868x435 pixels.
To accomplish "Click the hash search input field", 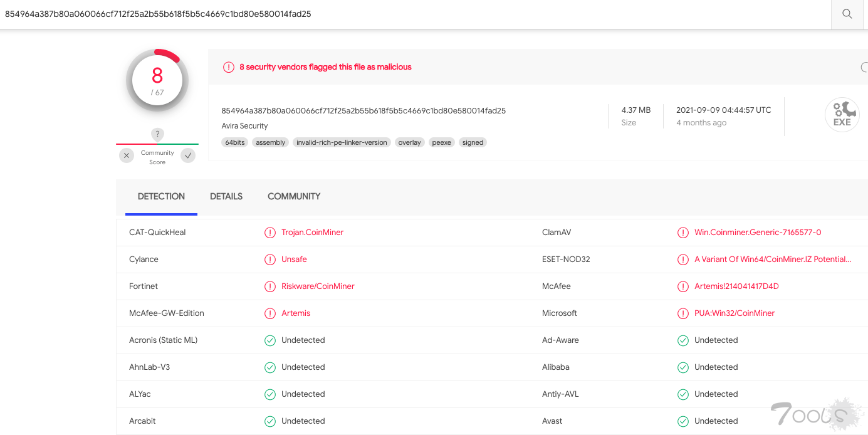I will [415, 14].
